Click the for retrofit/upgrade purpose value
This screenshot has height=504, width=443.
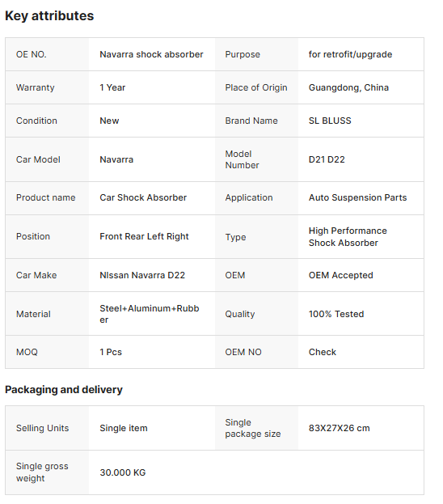(x=350, y=54)
